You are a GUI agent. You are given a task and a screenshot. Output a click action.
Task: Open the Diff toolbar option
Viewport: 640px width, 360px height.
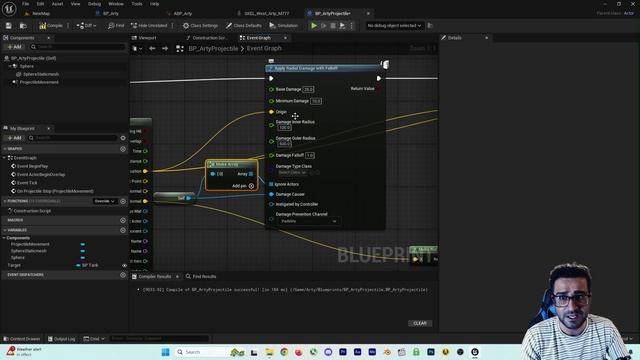click(x=86, y=26)
